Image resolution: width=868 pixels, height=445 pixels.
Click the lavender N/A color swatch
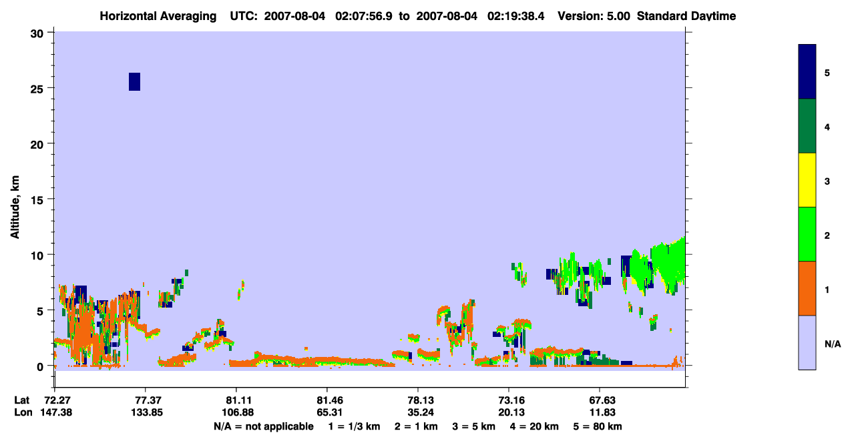[807, 342]
